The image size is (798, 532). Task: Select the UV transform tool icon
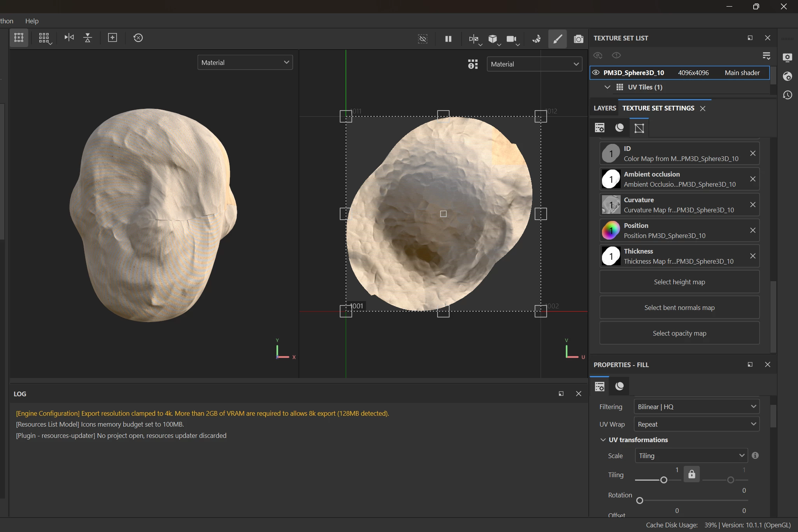click(19, 38)
